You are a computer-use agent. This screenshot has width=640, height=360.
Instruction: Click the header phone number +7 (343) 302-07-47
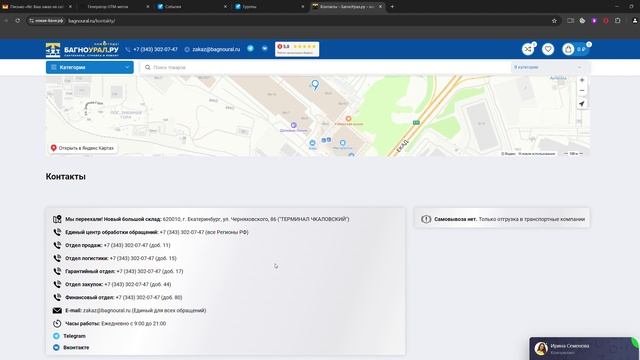tap(155, 49)
